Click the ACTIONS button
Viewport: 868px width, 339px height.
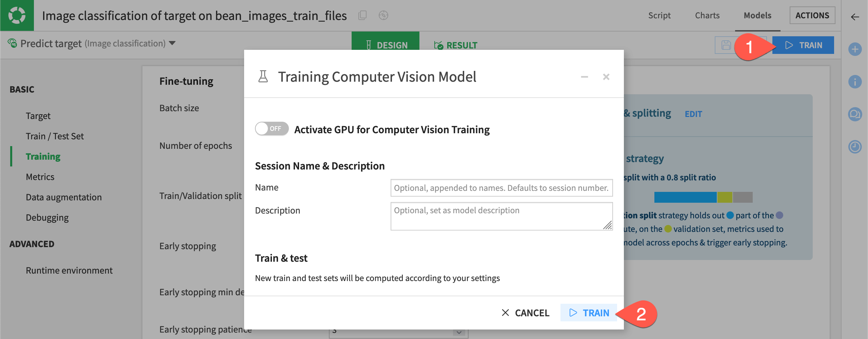click(x=812, y=15)
